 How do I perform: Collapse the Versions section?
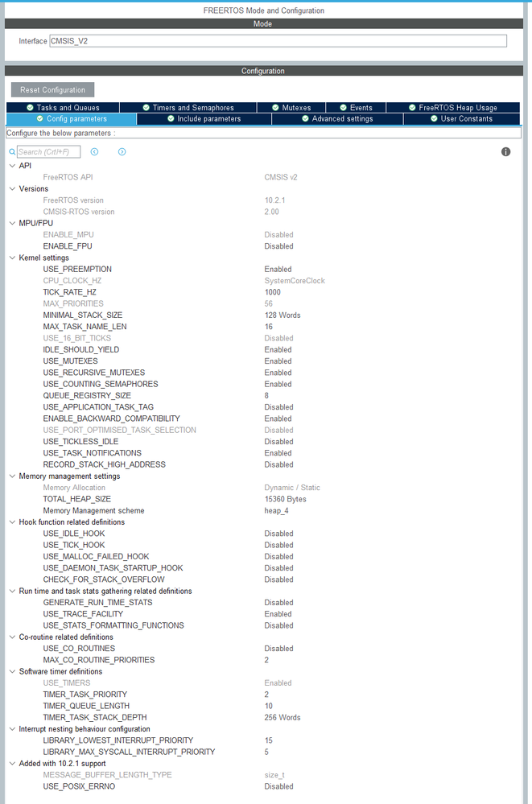coord(12,188)
